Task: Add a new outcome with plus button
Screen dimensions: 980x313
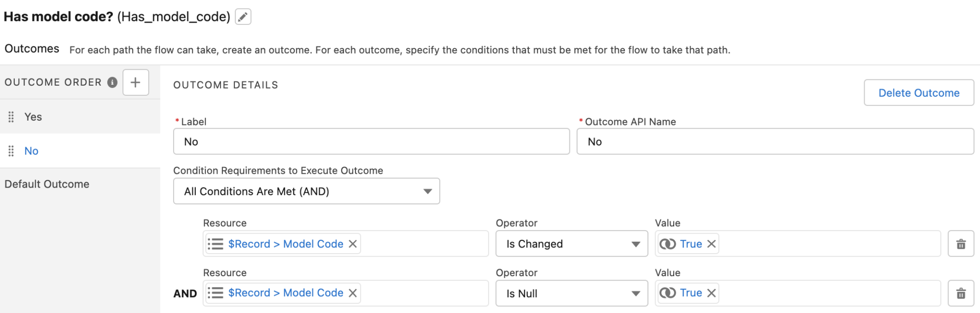Action: [136, 82]
